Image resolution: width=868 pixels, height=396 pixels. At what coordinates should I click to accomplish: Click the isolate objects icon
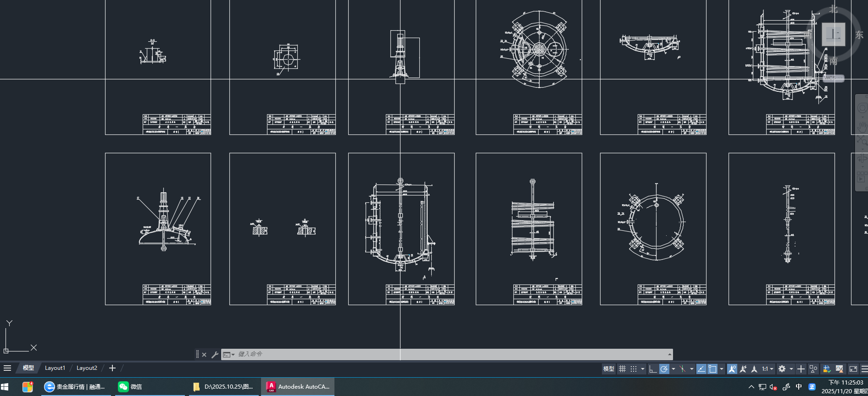tap(813, 369)
